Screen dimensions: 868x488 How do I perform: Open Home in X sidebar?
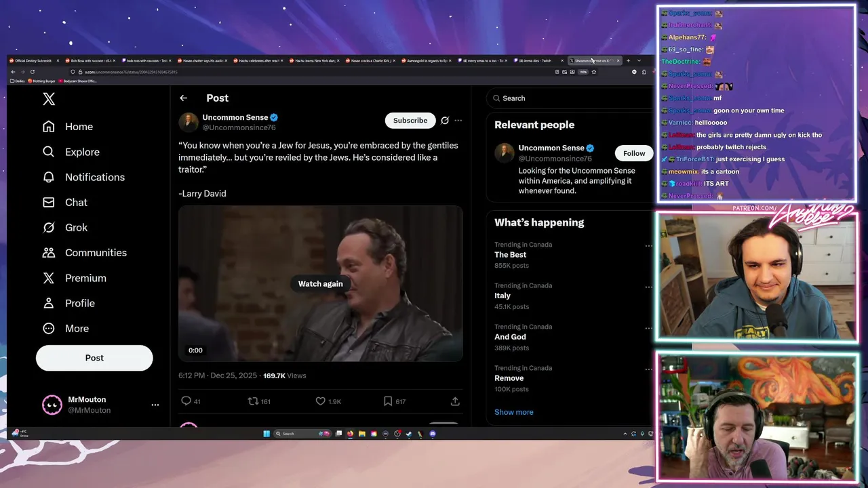pyautogui.click(x=67, y=127)
